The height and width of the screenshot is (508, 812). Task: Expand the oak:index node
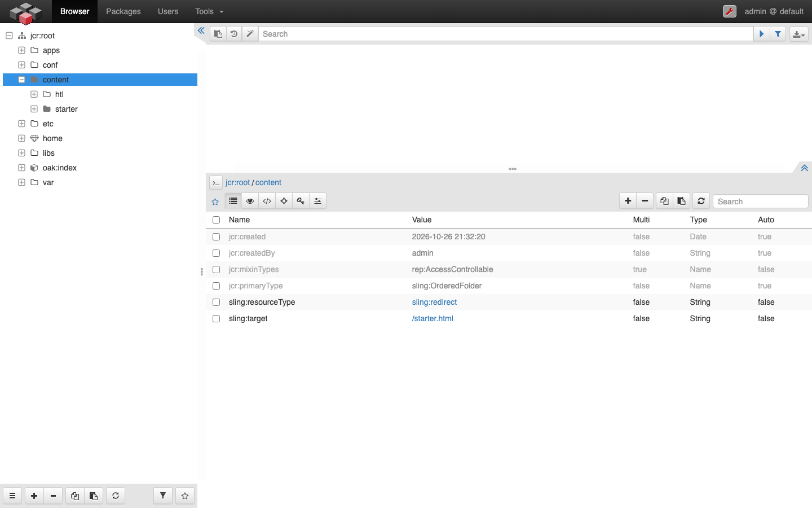(x=21, y=168)
